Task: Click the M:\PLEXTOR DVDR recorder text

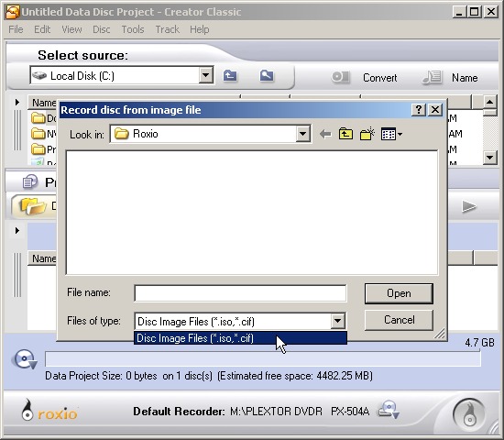Action: (x=300, y=412)
